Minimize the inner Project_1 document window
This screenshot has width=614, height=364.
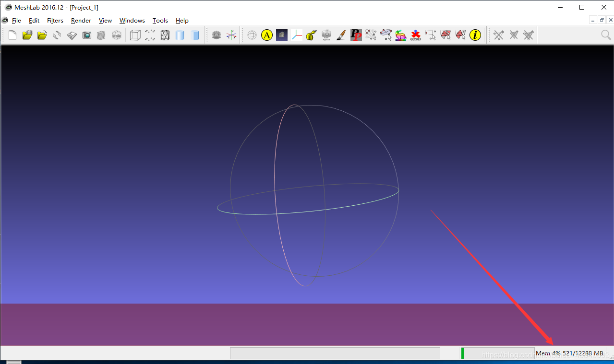(593, 20)
